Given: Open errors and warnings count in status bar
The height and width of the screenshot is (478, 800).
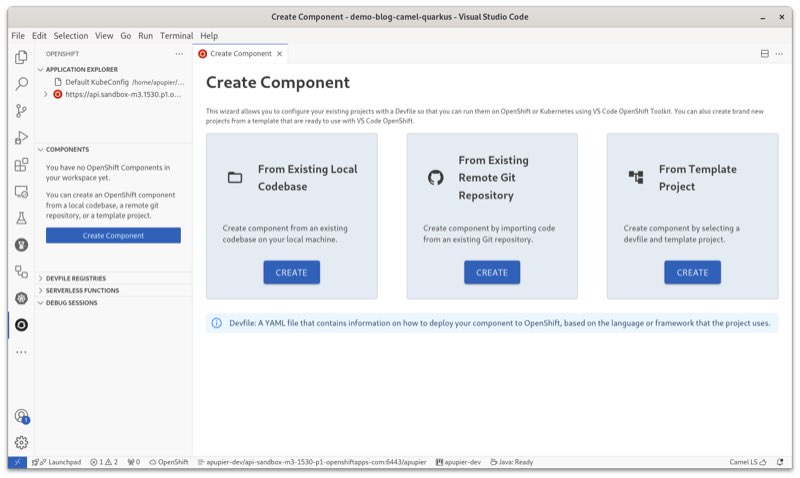Looking at the screenshot, I should pos(104,462).
